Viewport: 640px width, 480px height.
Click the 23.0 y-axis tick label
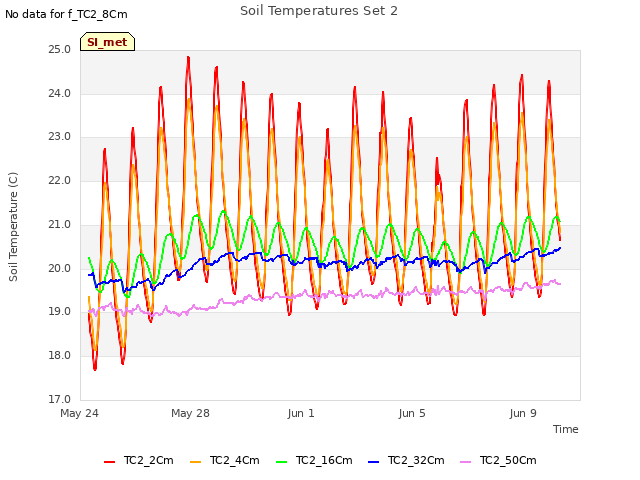click(x=60, y=137)
